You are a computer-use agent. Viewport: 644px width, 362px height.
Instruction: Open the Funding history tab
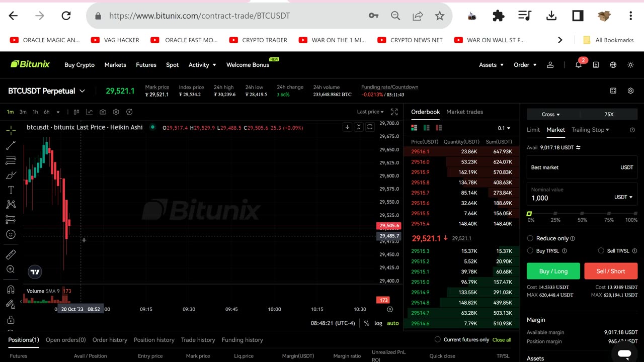pyautogui.click(x=243, y=340)
